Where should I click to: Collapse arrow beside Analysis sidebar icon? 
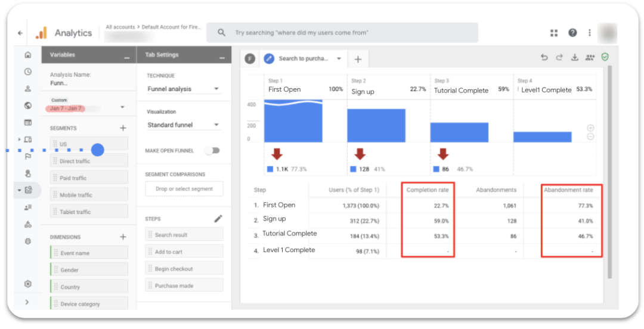pos(19,190)
